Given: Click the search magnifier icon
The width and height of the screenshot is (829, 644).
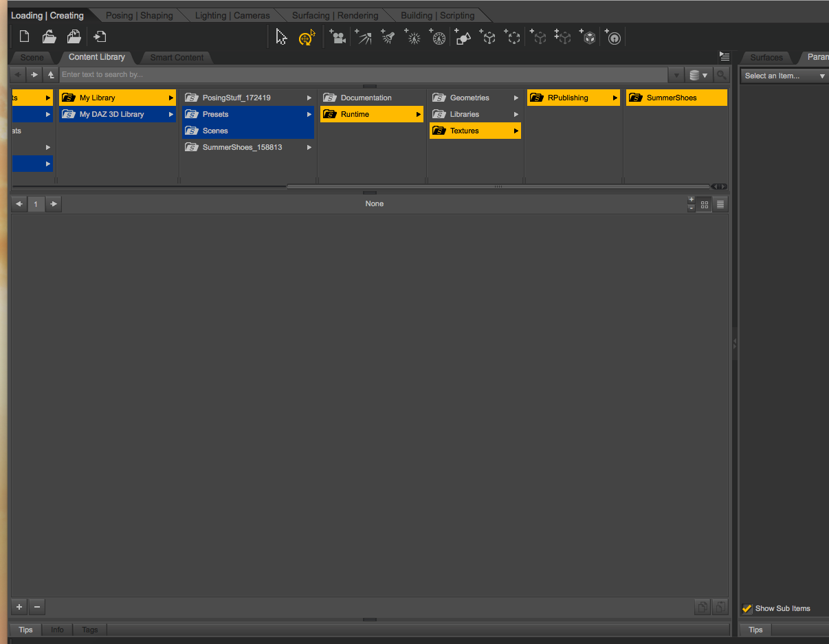Looking at the screenshot, I should coord(721,75).
